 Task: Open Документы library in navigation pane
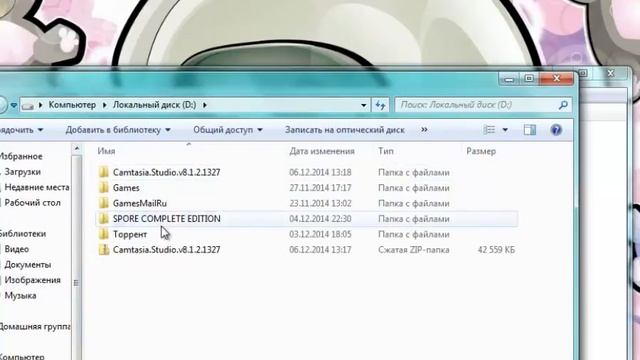(x=28, y=264)
